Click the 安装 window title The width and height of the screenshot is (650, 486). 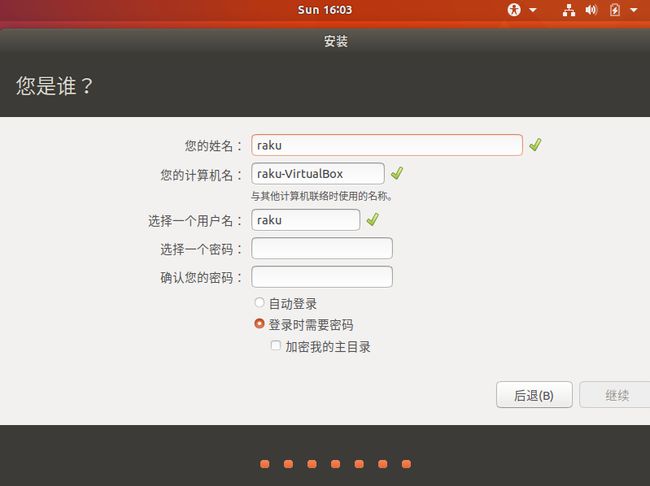tap(336, 41)
